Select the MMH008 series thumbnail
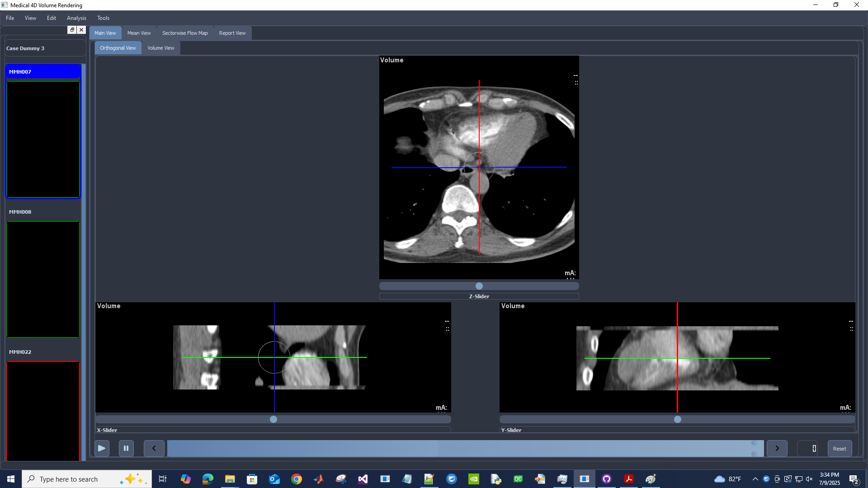The height and width of the screenshot is (488, 868). (43, 279)
